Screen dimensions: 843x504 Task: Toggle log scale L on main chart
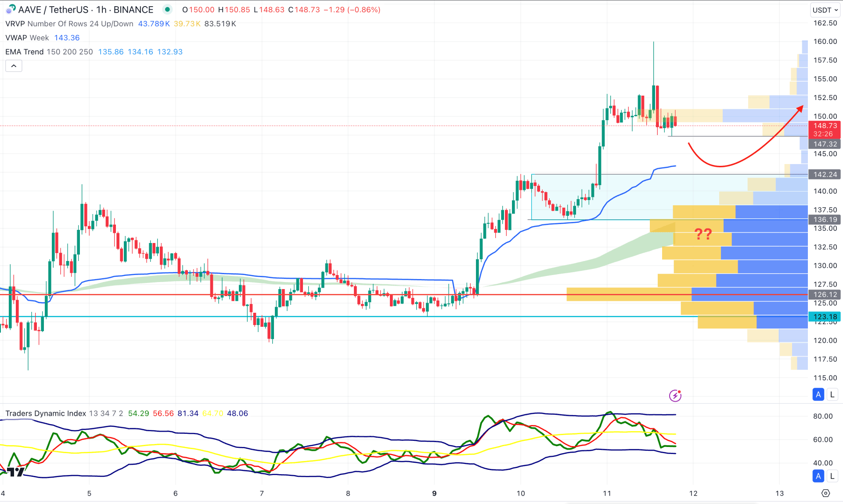[832, 394]
